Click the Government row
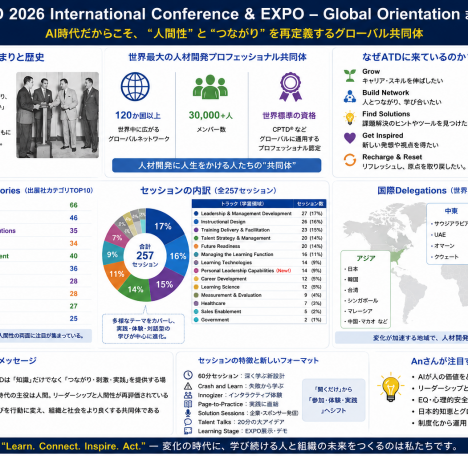The image size is (468, 456). pos(259,320)
